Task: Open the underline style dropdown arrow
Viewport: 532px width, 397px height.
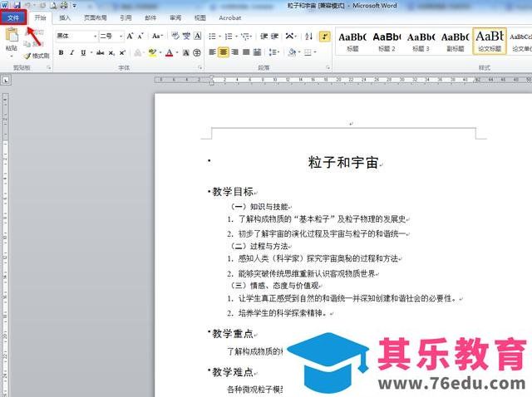Action: tap(91, 53)
